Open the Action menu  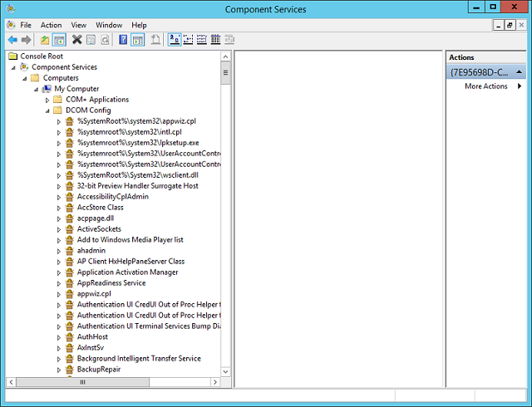click(51, 25)
